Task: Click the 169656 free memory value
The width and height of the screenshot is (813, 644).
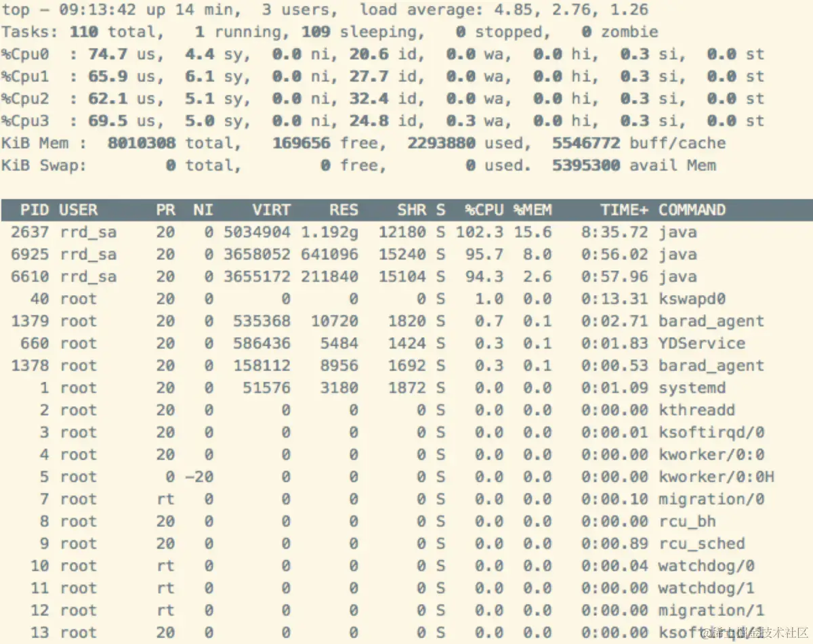Action: pos(301,144)
